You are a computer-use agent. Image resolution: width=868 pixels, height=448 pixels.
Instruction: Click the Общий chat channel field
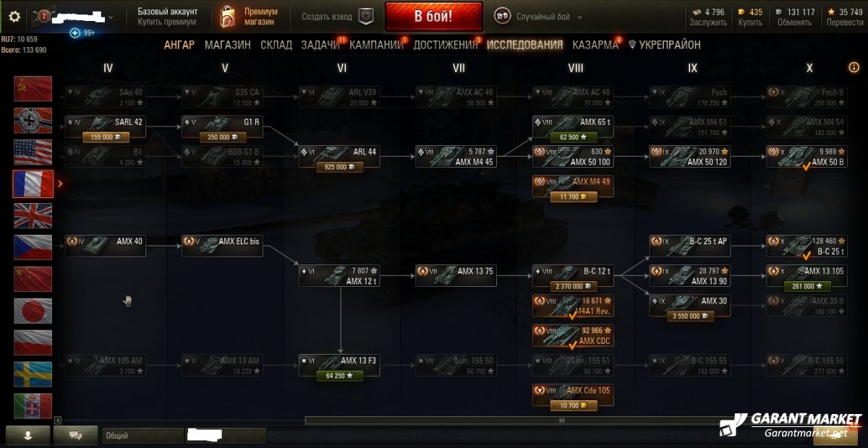142,436
